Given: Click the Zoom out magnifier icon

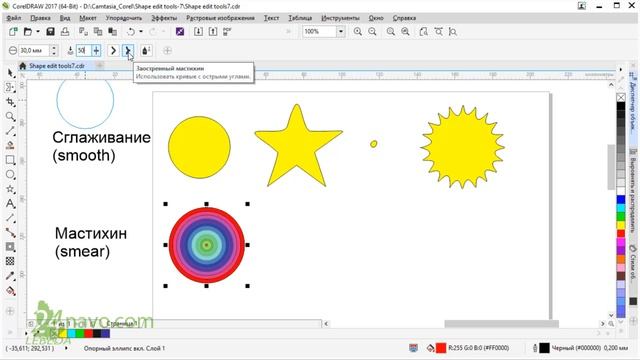Looking at the screenshot, I should (x=372, y=31).
